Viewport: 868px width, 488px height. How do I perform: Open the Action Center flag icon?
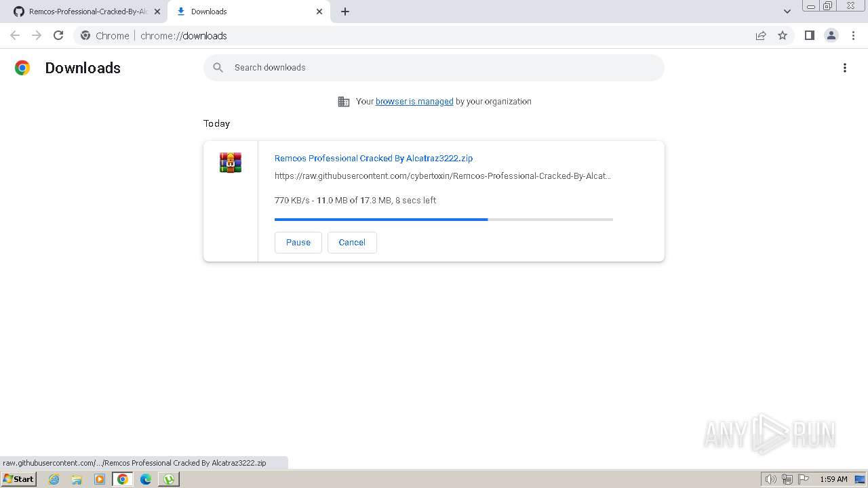click(x=804, y=479)
